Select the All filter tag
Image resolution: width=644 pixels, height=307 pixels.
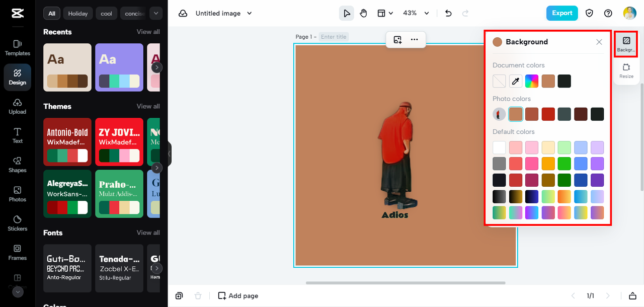(x=51, y=14)
